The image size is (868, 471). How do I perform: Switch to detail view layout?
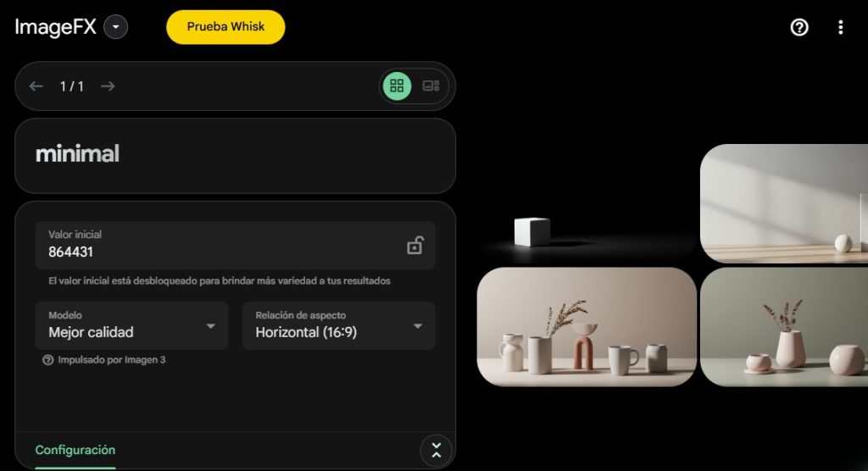[x=431, y=86]
